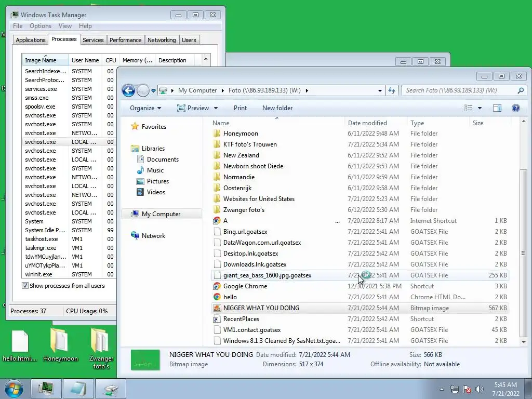Switch to the Services tab
This screenshot has width=532, height=399.
coord(93,40)
